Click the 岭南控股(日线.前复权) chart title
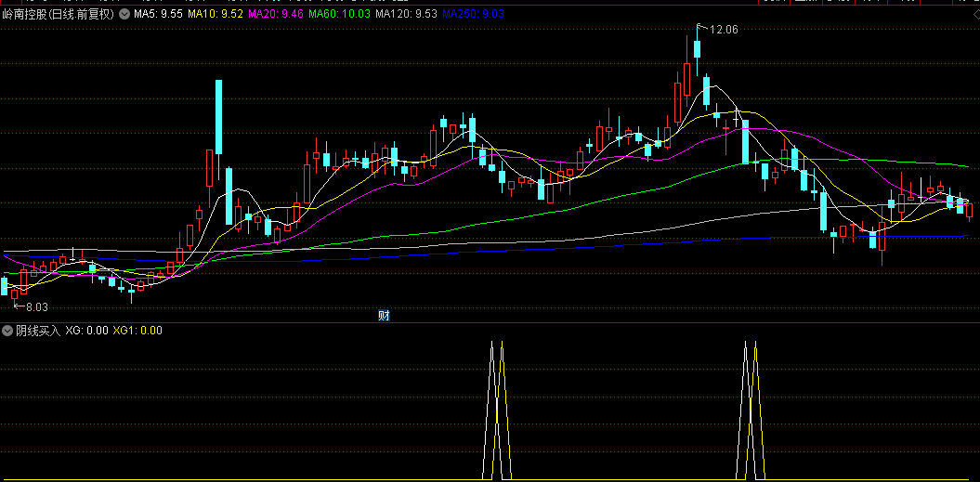 [59, 14]
